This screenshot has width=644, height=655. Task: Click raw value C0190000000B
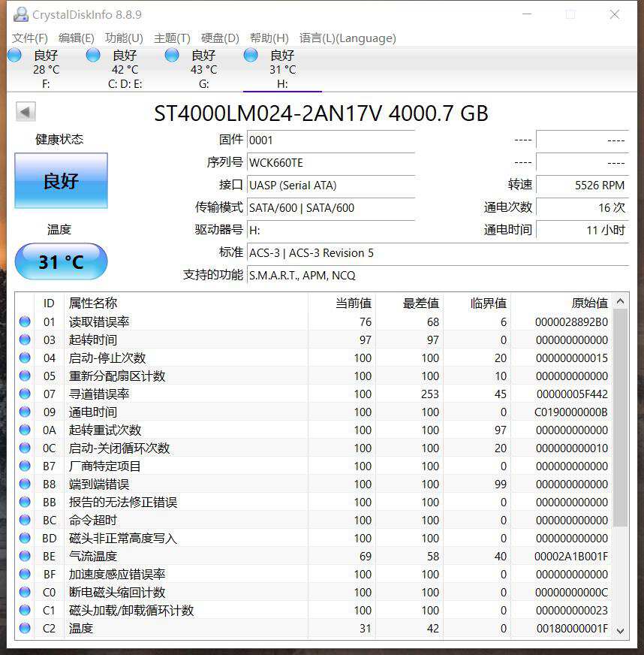pos(571,412)
